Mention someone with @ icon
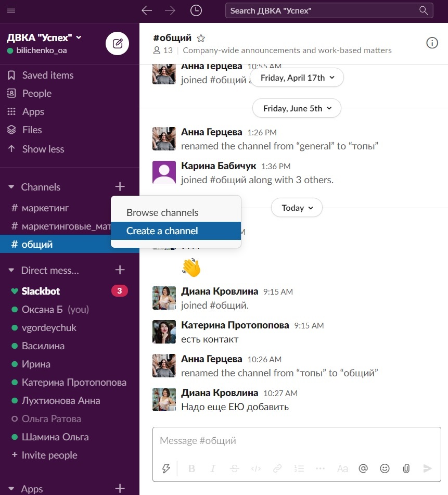The width and height of the screenshot is (448, 495). 363,468
